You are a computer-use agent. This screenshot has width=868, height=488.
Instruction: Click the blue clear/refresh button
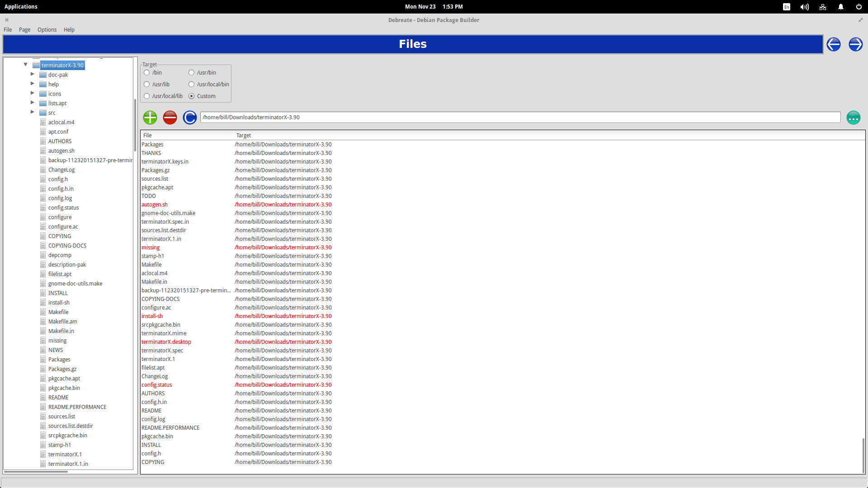point(190,117)
